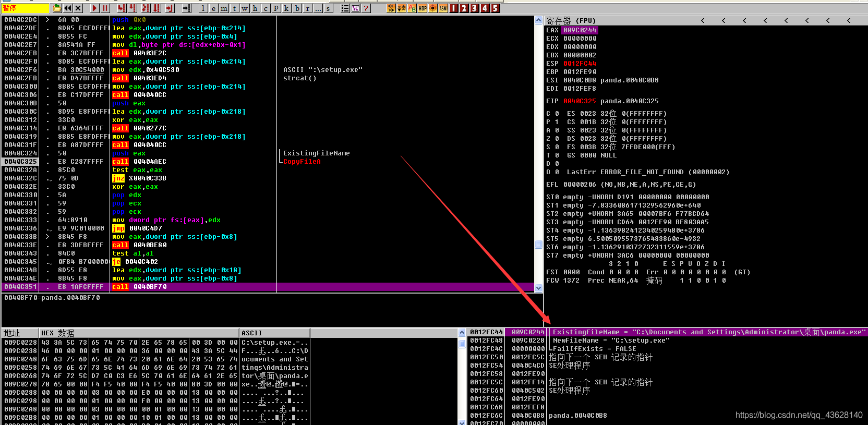Click the Close program X icon
The image size is (868, 425).
click(x=78, y=8)
